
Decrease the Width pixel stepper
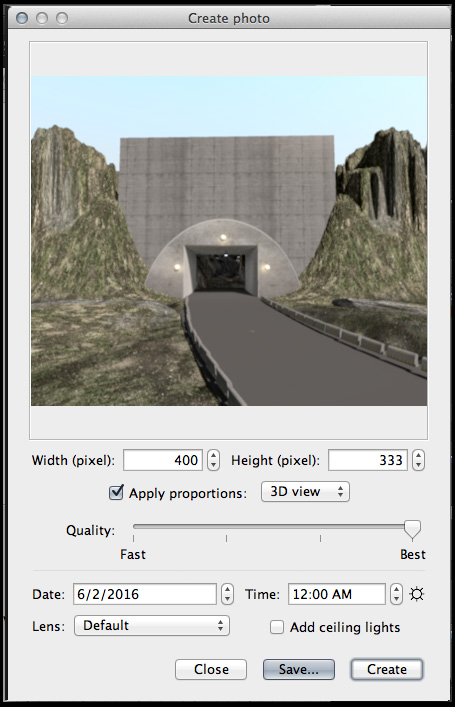pyautogui.click(x=214, y=465)
